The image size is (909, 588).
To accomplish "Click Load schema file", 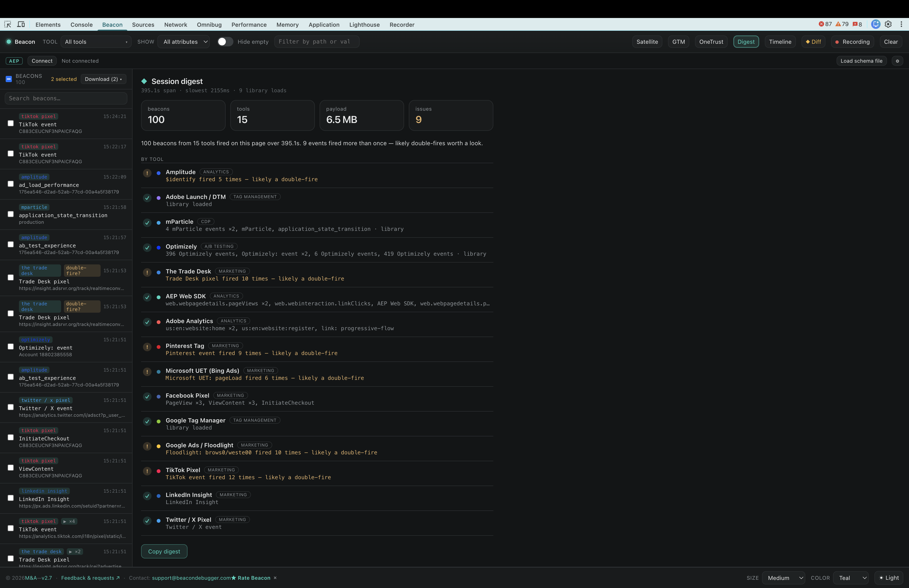I will (862, 61).
